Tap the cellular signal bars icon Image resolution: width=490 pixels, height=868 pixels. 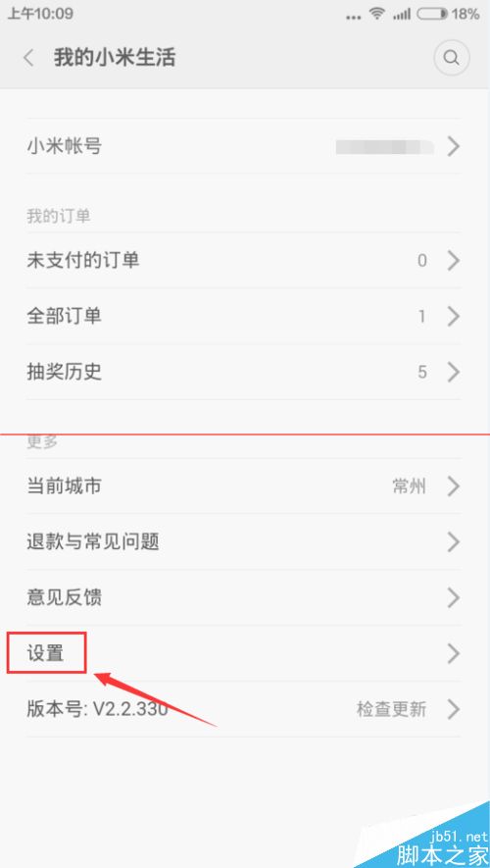402,15
